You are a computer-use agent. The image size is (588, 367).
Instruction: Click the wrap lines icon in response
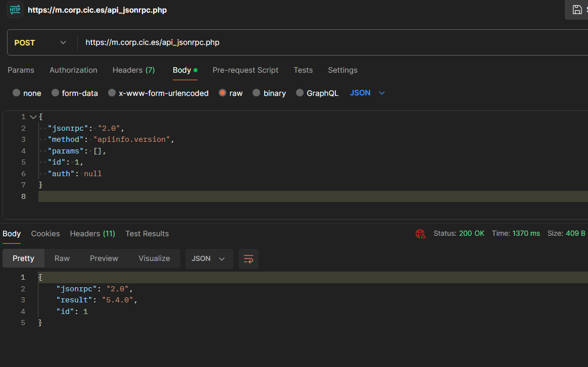point(249,258)
